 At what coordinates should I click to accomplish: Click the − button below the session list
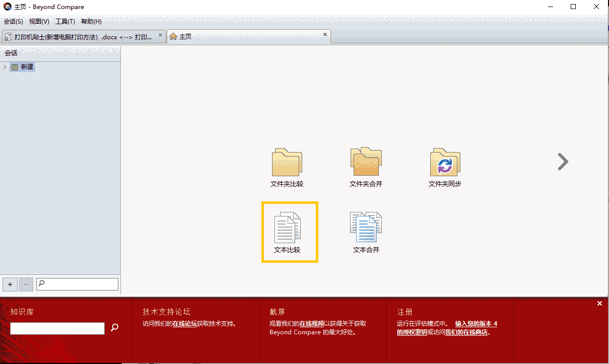tap(26, 284)
